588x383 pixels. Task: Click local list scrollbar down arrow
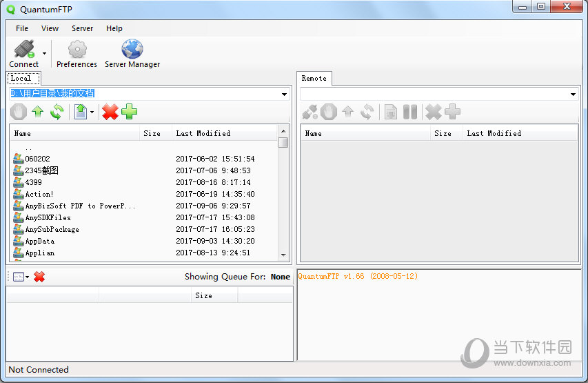click(283, 255)
